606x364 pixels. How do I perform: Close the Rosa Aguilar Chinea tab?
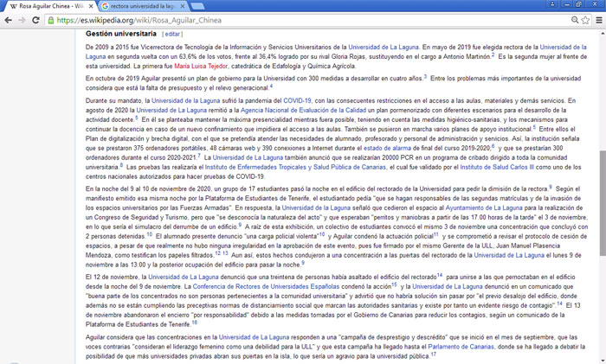91,6
